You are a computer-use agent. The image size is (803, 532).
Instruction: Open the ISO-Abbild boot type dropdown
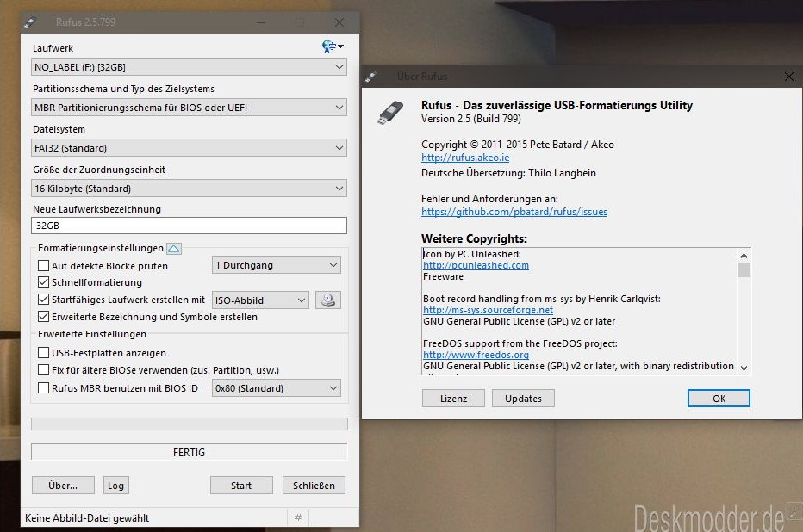tap(261, 300)
